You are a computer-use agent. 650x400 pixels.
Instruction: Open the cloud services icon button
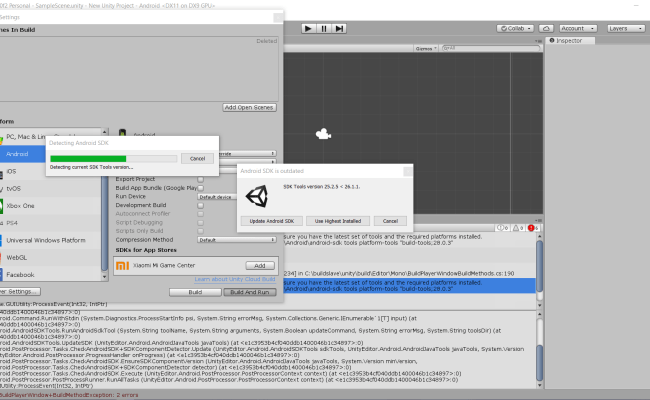tap(546, 29)
